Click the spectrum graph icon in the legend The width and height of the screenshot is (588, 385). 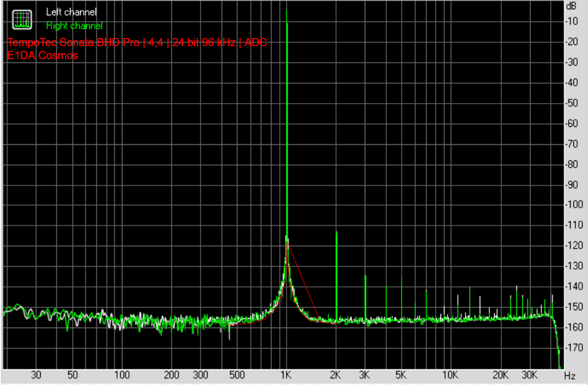(22, 20)
